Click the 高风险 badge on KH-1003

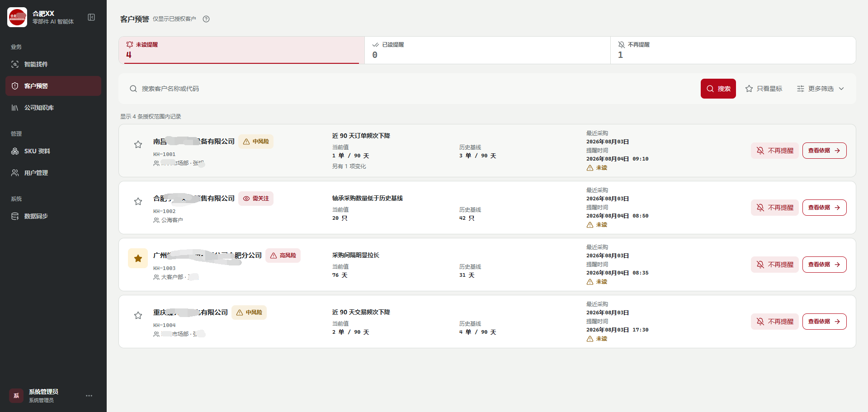click(x=283, y=256)
